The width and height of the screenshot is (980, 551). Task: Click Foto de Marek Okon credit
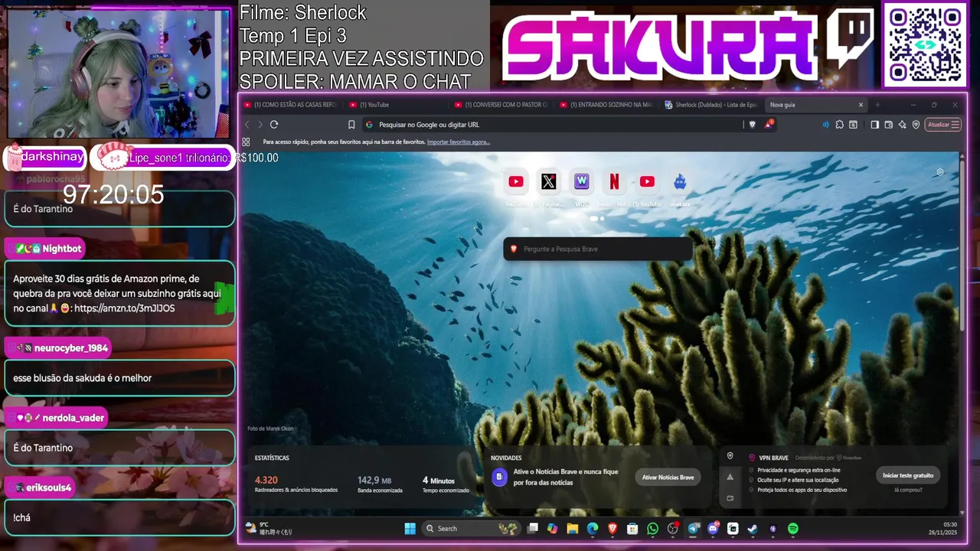point(270,429)
